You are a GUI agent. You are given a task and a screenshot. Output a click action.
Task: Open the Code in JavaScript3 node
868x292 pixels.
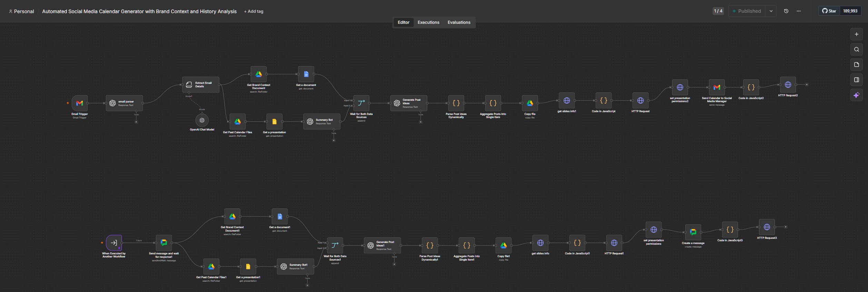coord(730,230)
